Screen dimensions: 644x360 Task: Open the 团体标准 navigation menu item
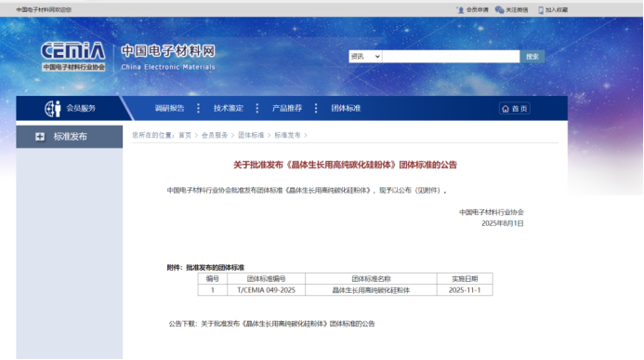pyautogui.click(x=346, y=108)
